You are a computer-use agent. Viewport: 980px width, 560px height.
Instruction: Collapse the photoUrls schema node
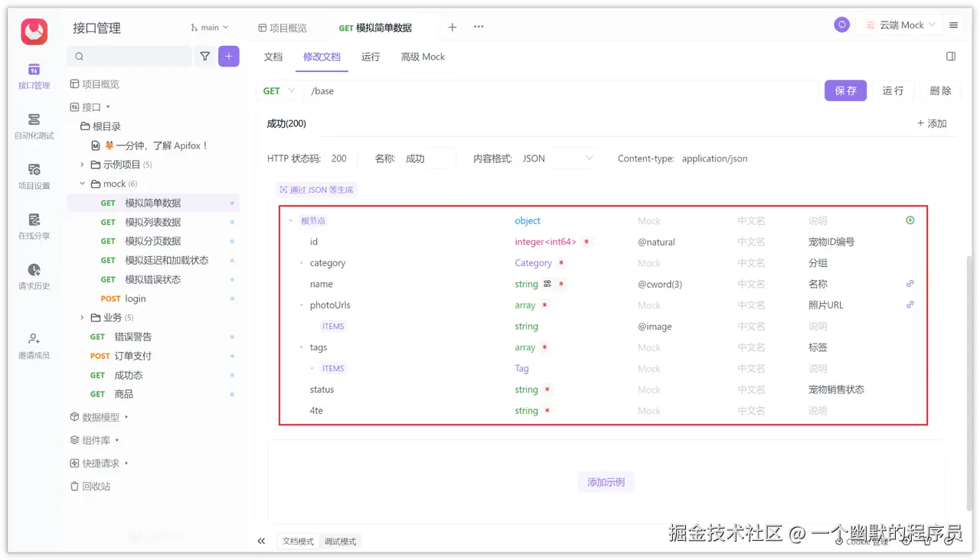302,305
